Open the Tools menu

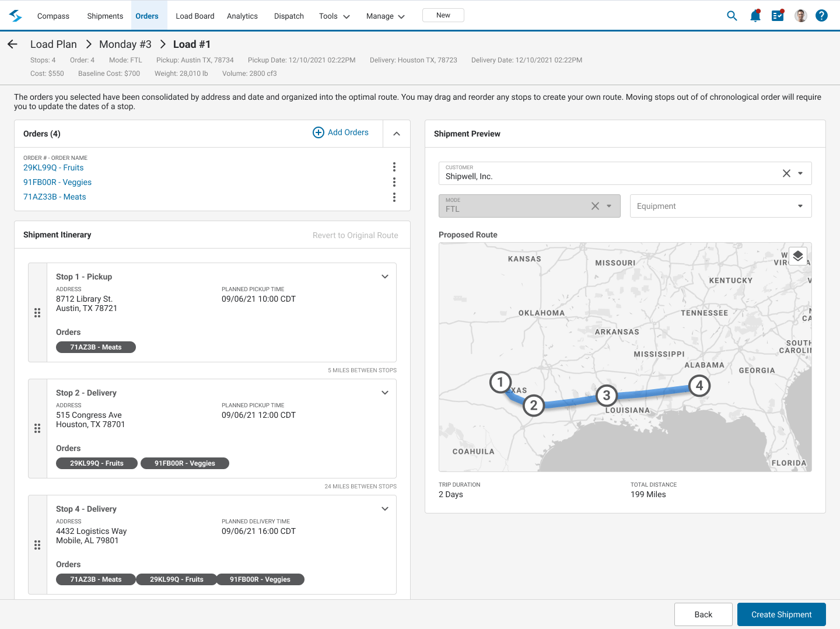point(334,16)
